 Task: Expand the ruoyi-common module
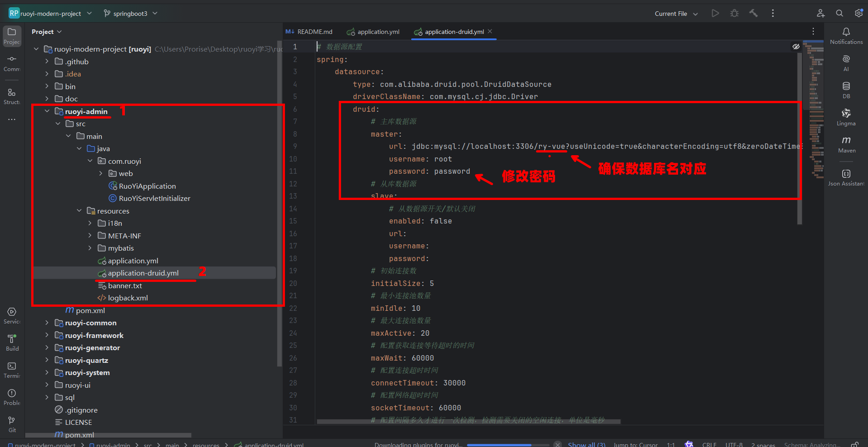(x=47, y=323)
